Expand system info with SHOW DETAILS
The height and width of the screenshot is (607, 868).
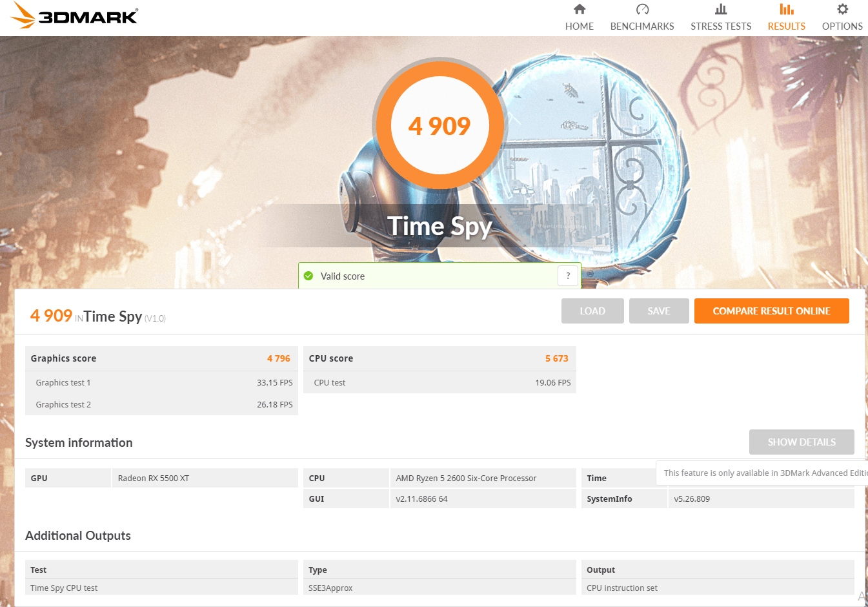[x=802, y=442]
